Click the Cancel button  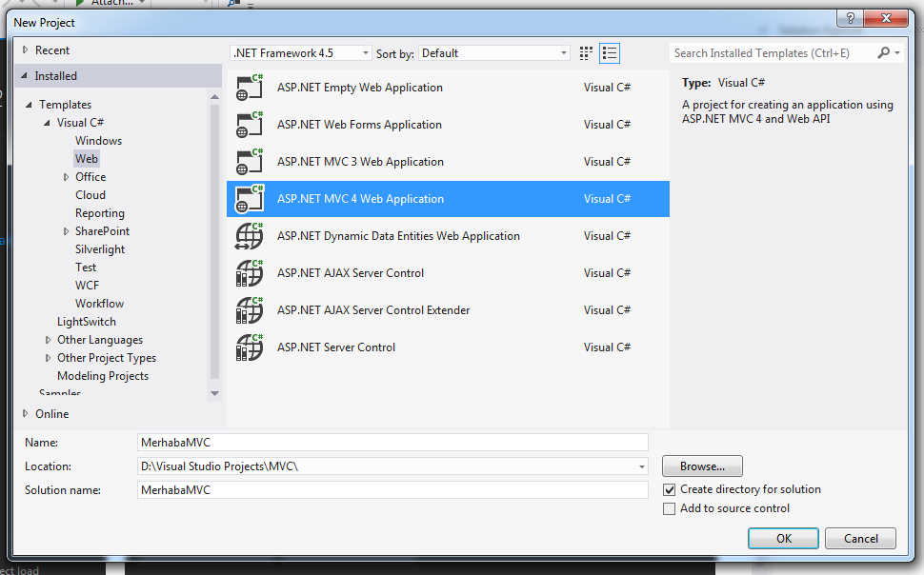point(860,539)
